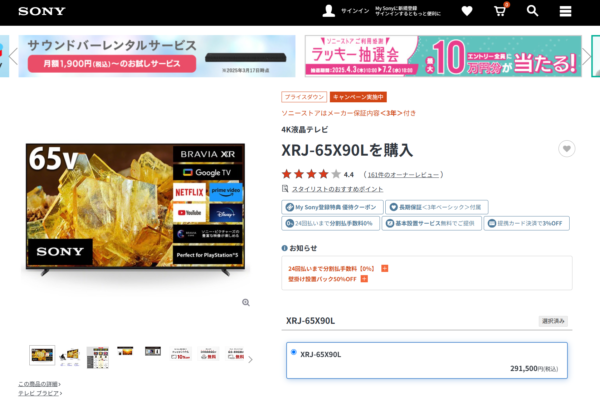Image resolution: width=600 pixels, height=405 pixels.
Task: Click the SONY logo in header
Action: 42,11
